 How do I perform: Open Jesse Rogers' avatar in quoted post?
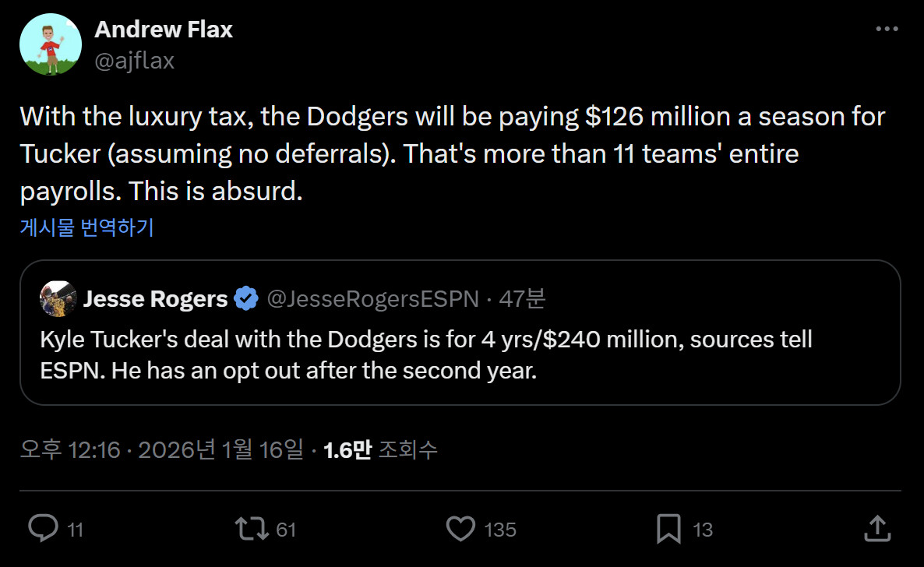pyautogui.click(x=58, y=298)
